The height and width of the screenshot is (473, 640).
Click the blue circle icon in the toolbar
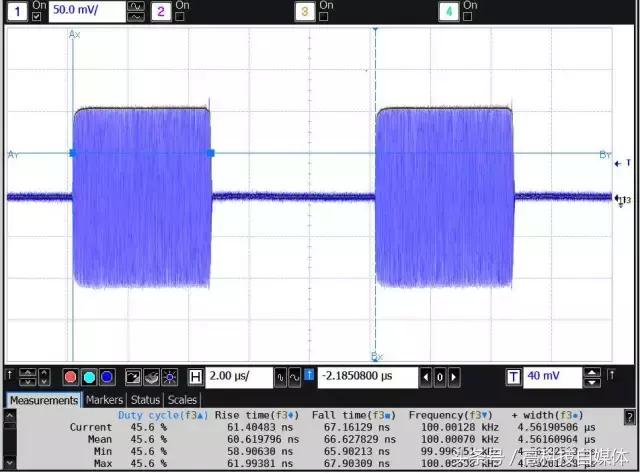point(107,377)
